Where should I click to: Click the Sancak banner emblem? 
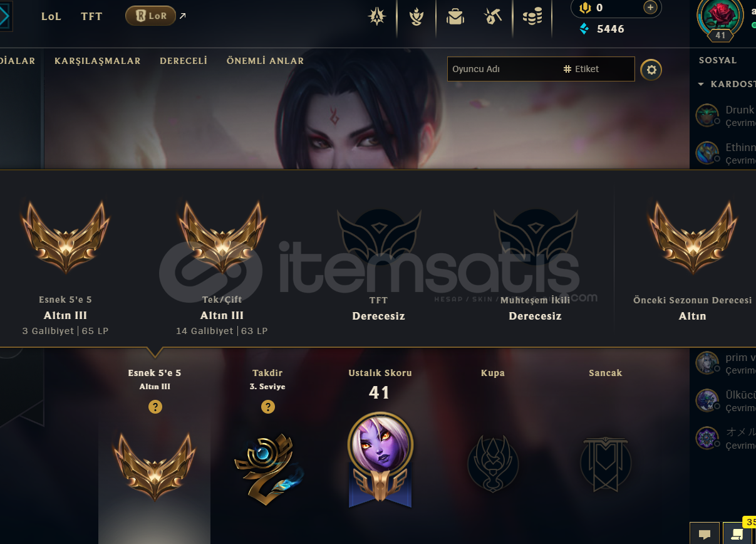click(606, 464)
